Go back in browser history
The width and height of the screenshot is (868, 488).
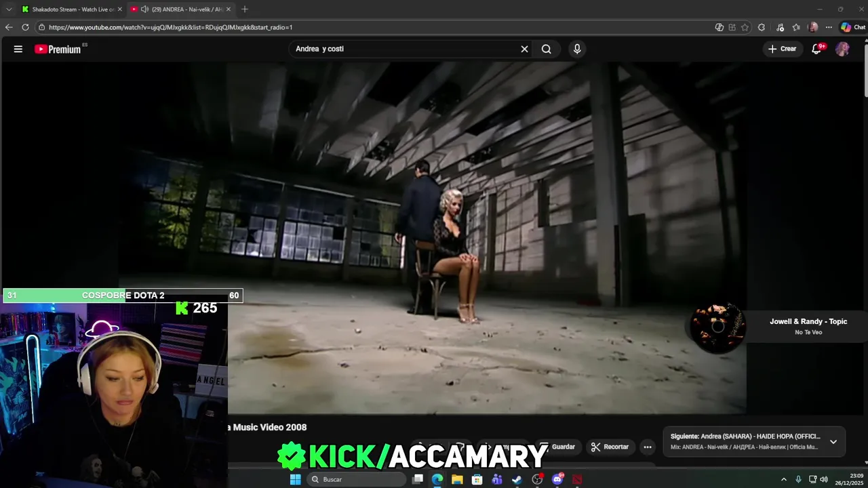(9, 27)
